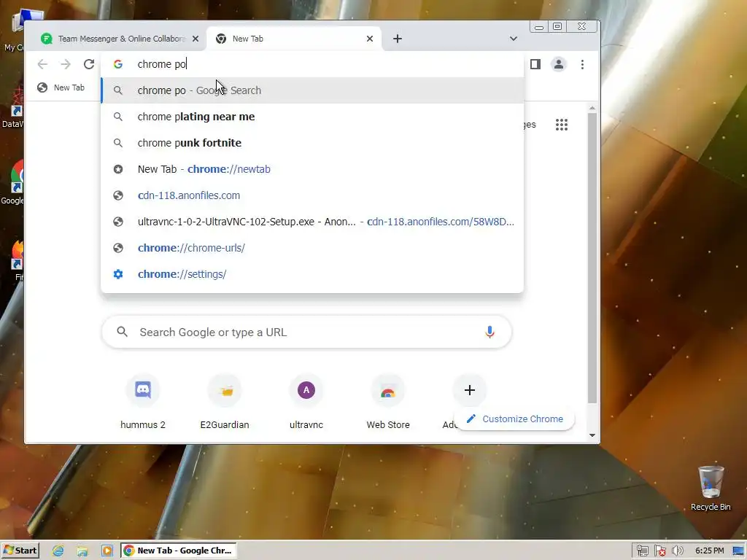Close the New Tab tab
Viewport: 747px width, 560px height.
pos(370,39)
